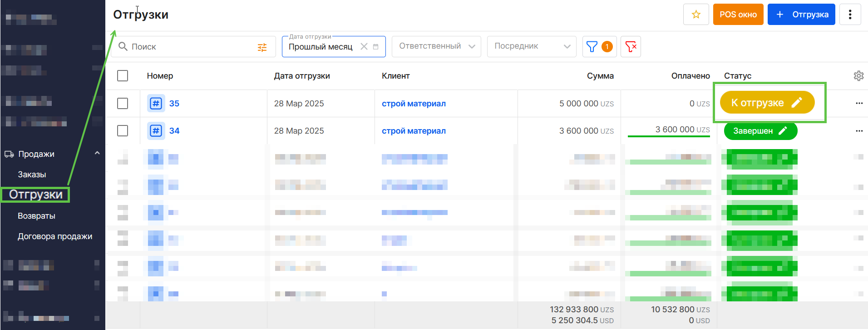Go to Заказы in sidebar
868x330 pixels.
tap(32, 175)
